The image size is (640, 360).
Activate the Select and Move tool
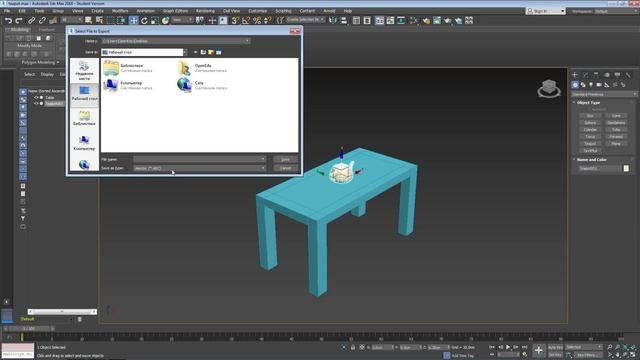pyautogui.click(x=133, y=20)
